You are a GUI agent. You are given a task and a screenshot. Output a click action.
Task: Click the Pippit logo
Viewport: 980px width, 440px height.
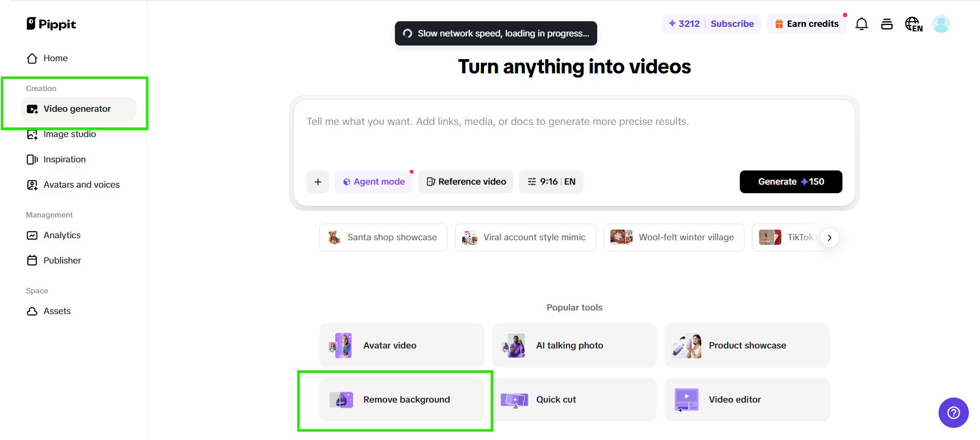coord(51,24)
